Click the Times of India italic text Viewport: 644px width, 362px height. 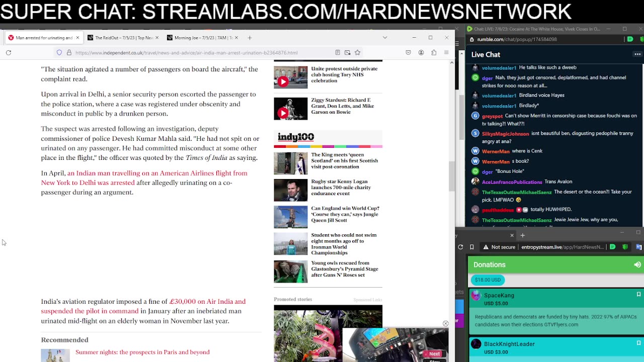tap(206, 157)
